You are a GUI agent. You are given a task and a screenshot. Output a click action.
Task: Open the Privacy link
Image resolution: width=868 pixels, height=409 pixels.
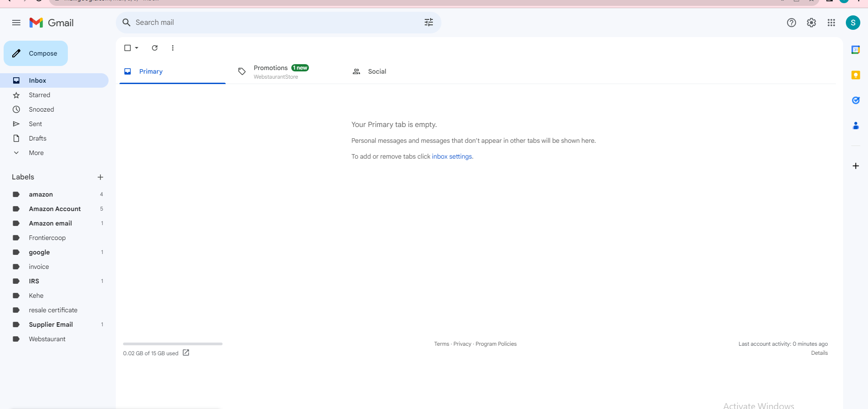tap(462, 344)
